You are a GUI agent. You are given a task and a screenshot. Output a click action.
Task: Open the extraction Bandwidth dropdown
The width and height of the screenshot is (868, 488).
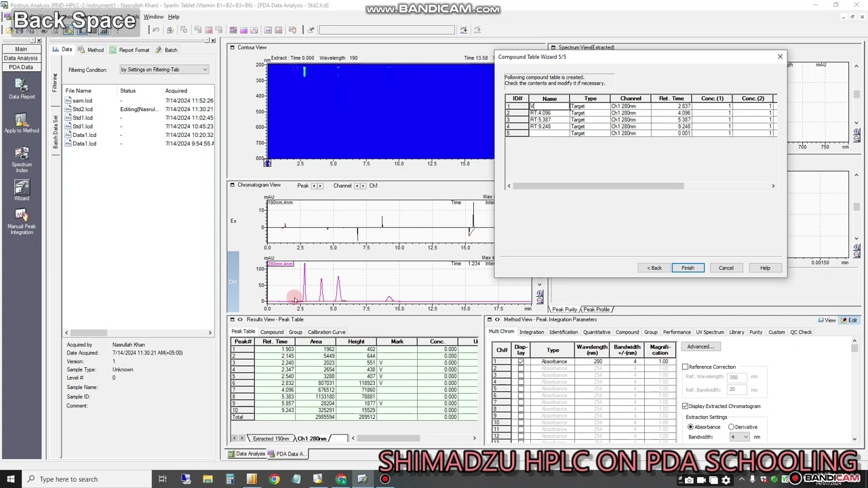[738, 437]
